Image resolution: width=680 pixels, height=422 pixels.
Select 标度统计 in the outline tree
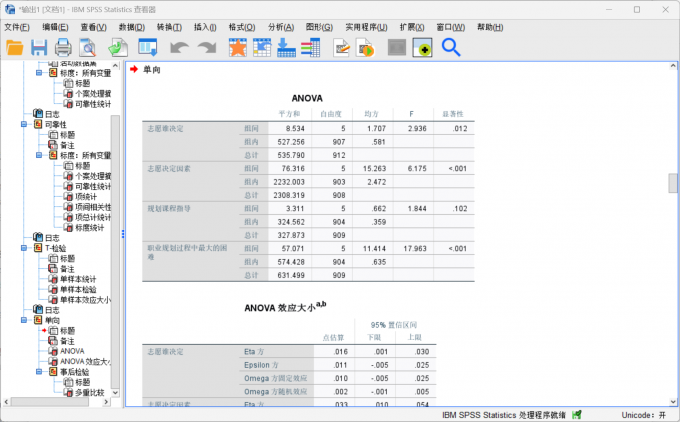[x=89, y=228]
